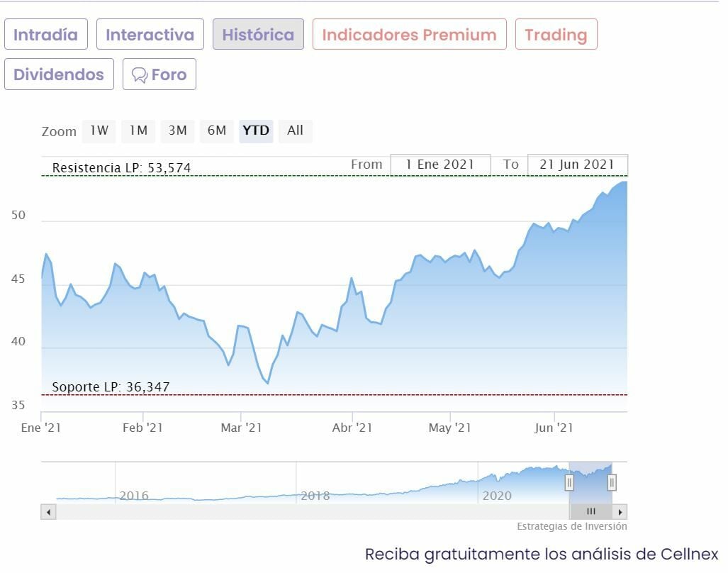
Task: Open the Interactiva chart tab
Action: (150, 35)
